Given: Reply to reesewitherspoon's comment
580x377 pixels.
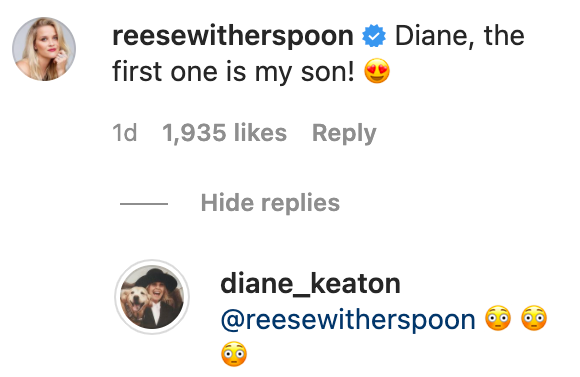Looking at the screenshot, I should (x=344, y=133).
